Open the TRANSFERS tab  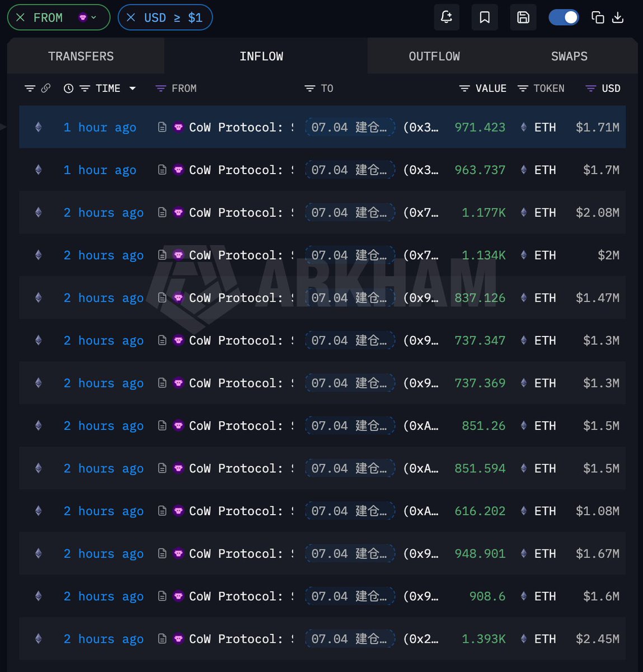click(x=81, y=56)
